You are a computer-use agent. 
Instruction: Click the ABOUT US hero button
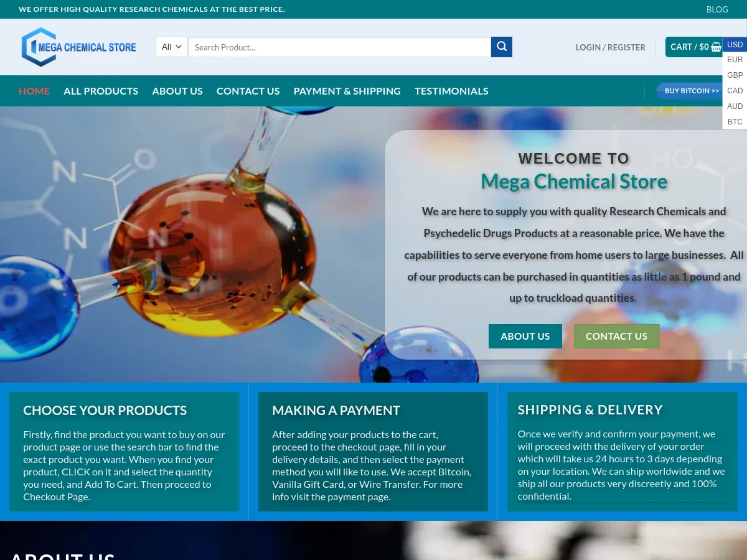pos(525,336)
